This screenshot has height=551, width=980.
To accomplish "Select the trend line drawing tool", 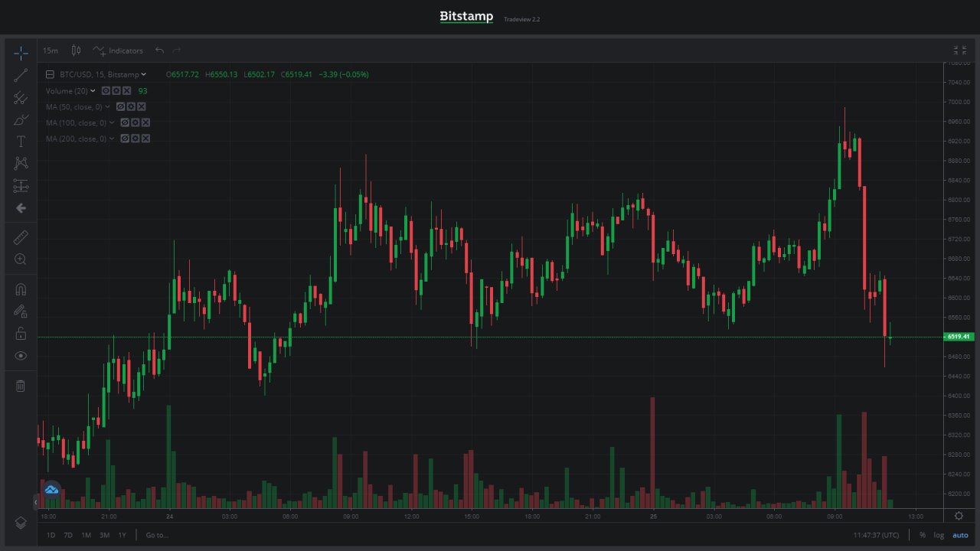I will 21,74.
